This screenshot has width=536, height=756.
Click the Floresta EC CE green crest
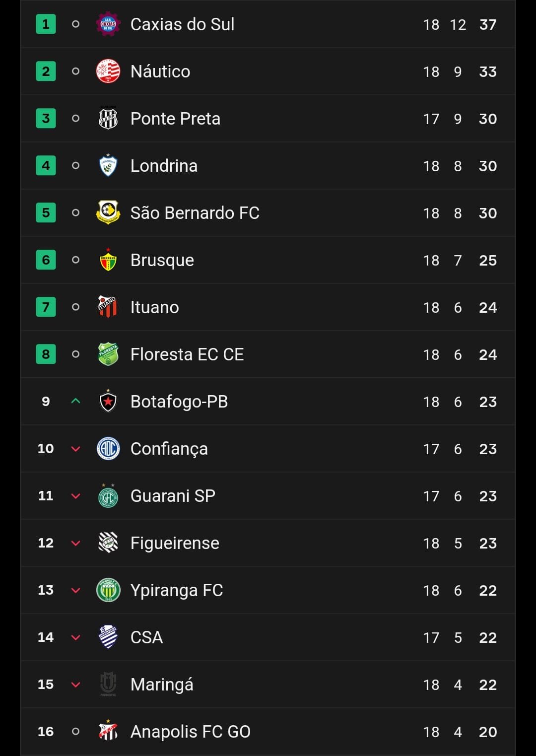[108, 354]
